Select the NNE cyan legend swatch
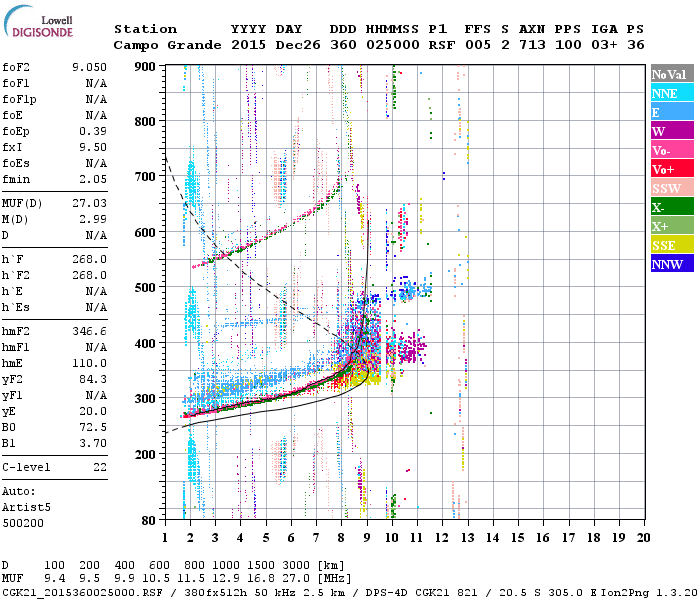 click(x=672, y=93)
